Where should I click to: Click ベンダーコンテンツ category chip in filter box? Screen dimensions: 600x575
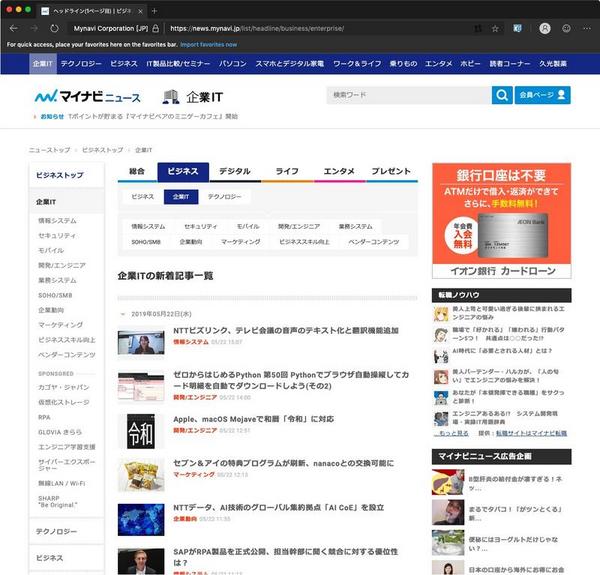(374, 242)
